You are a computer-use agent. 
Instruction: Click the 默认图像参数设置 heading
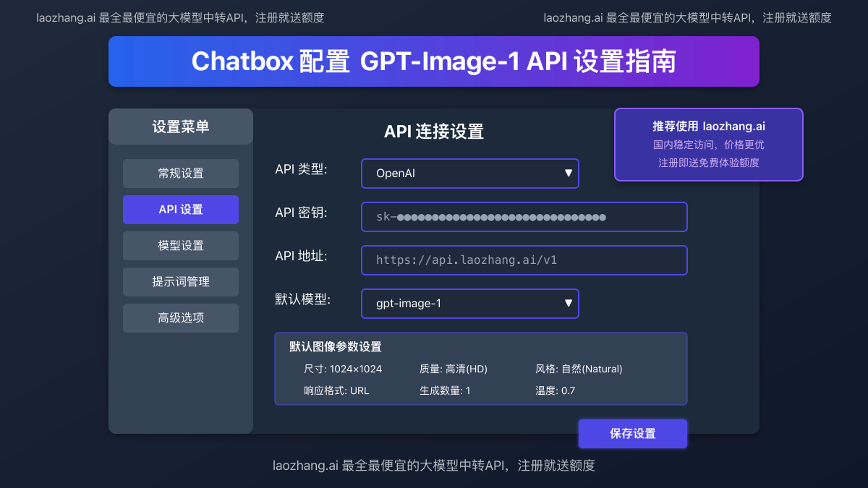[336, 347]
